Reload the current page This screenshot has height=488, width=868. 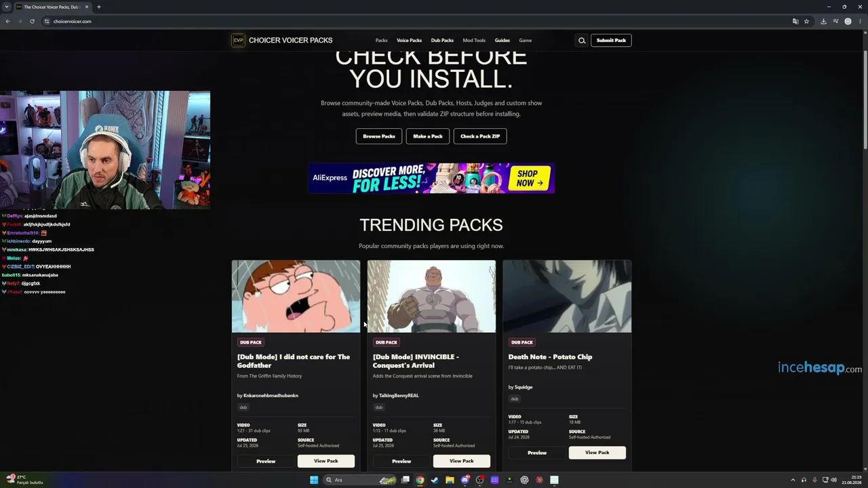(x=32, y=21)
